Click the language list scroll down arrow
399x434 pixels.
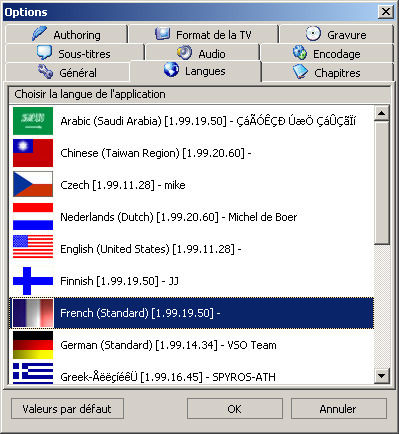(382, 376)
